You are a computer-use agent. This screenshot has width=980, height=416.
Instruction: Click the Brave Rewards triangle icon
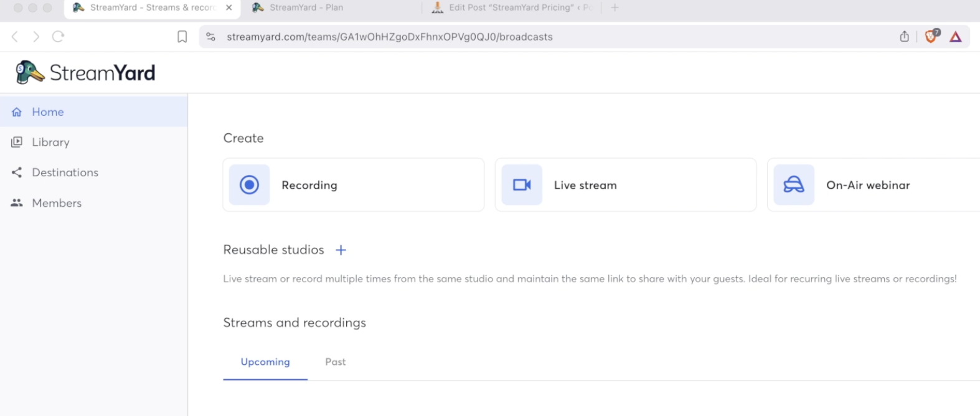click(956, 37)
